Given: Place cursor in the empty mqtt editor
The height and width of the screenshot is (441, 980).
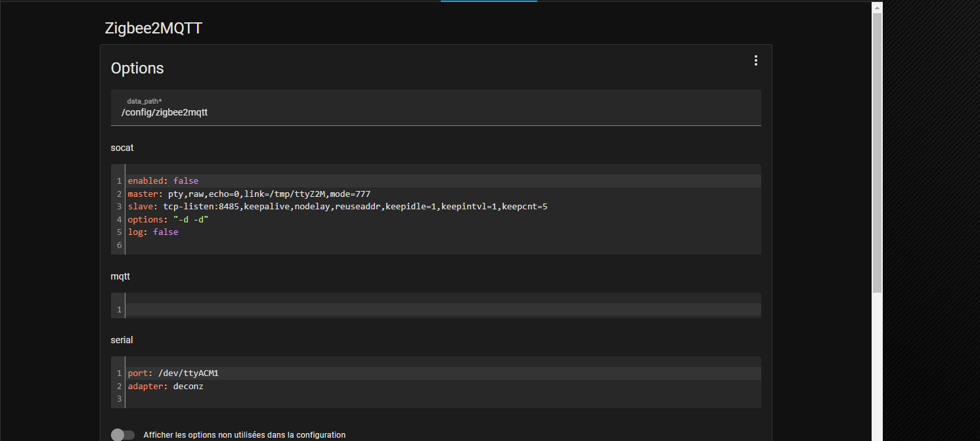Looking at the screenshot, I should 443,309.
